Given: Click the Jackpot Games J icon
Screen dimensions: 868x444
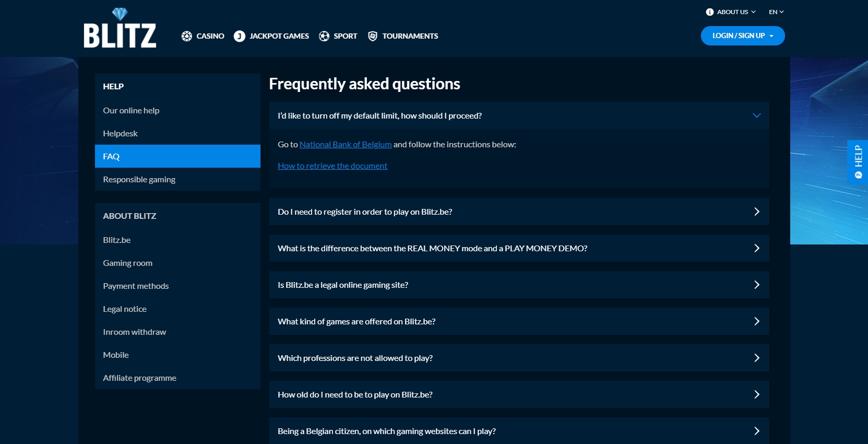Looking at the screenshot, I should pos(240,36).
